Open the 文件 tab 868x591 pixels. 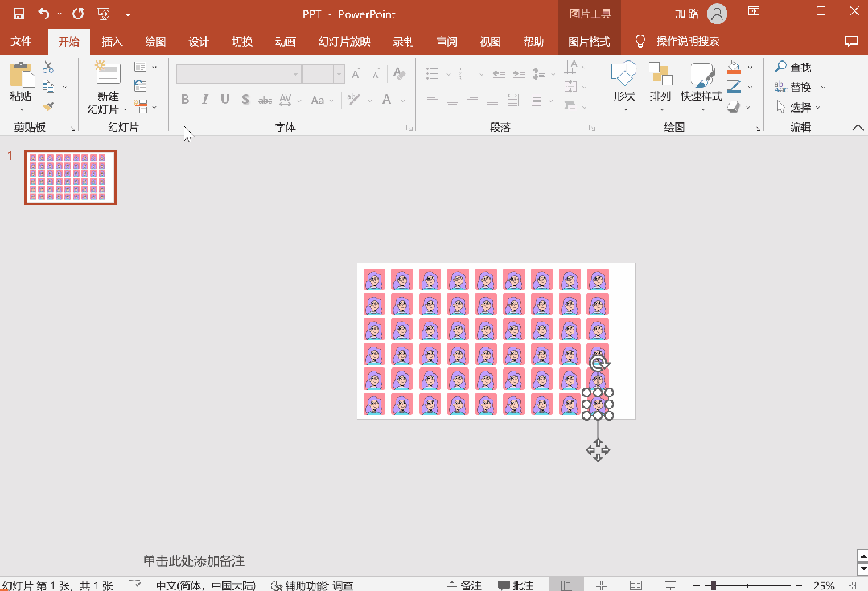click(x=21, y=42)
